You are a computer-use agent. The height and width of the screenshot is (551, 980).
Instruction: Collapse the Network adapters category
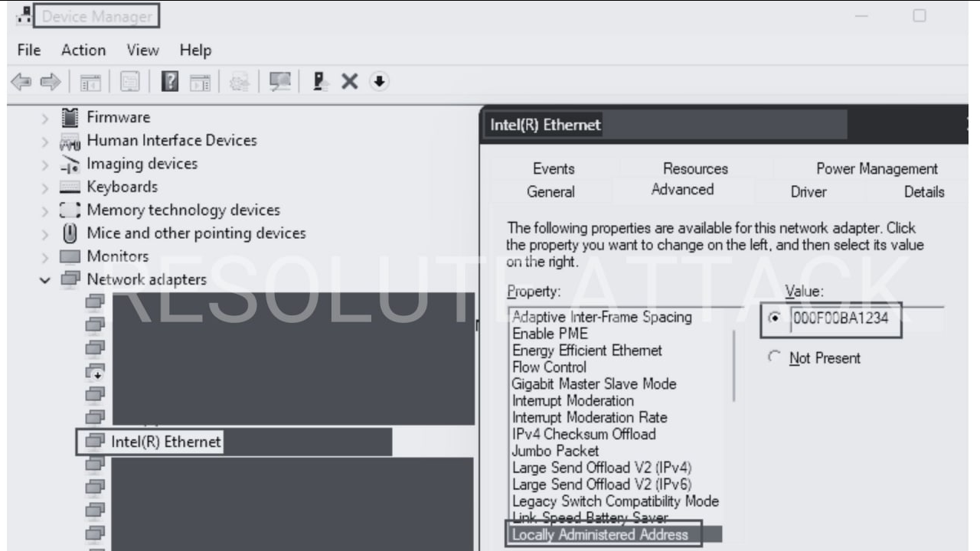click(45, 280)
